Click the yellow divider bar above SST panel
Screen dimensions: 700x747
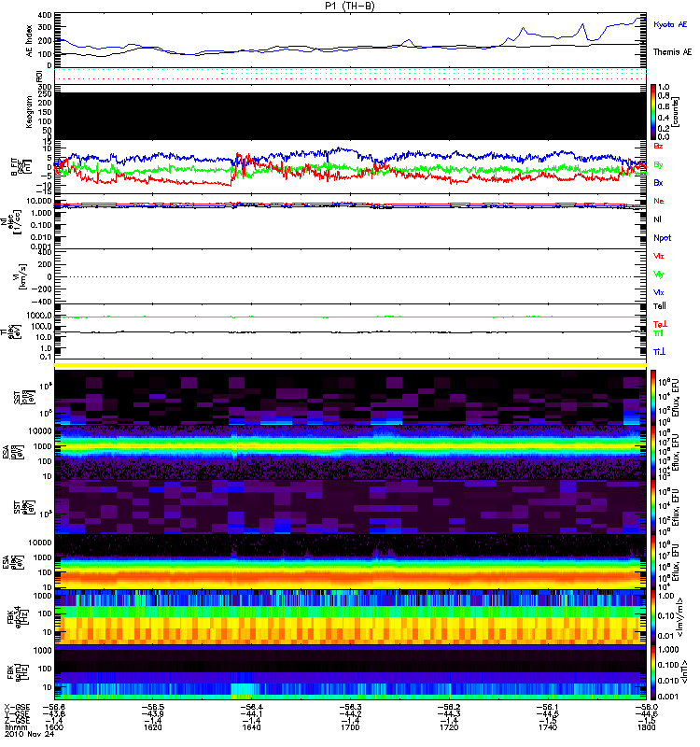click(350, 365)
